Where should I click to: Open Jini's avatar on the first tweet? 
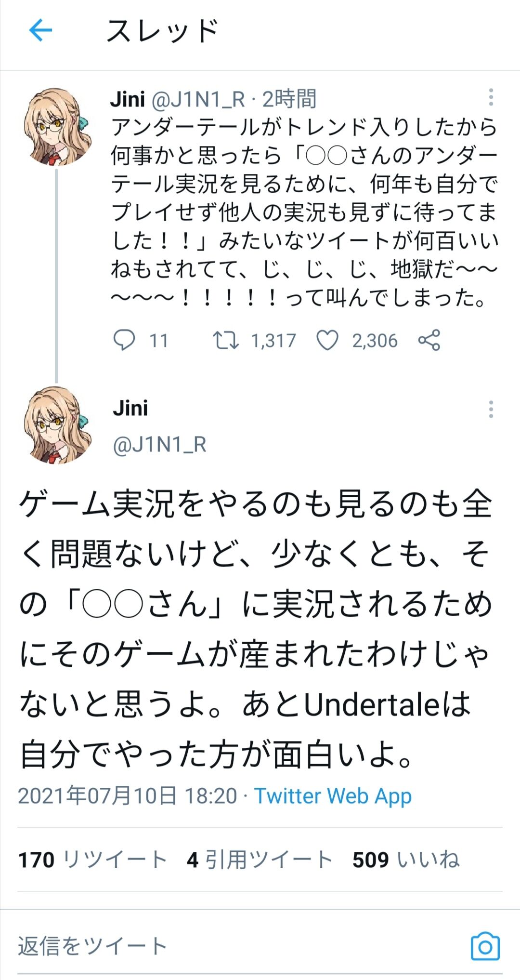point(57,127)
